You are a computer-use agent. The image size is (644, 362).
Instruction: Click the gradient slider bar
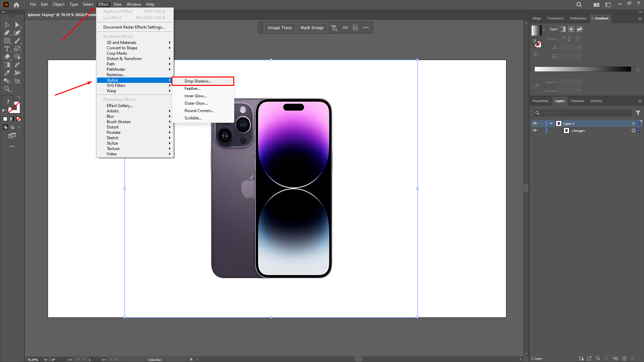coord(583,69)
